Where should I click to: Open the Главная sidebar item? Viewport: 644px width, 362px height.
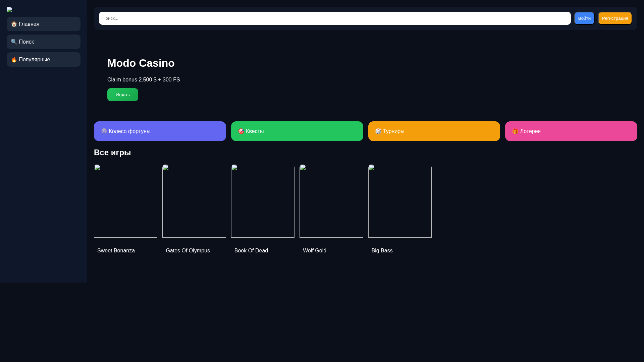44,24
